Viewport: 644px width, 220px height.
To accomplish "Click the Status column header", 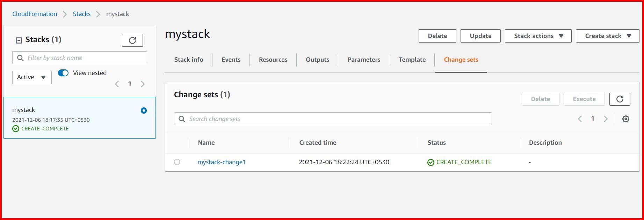I will coord(436,143).
